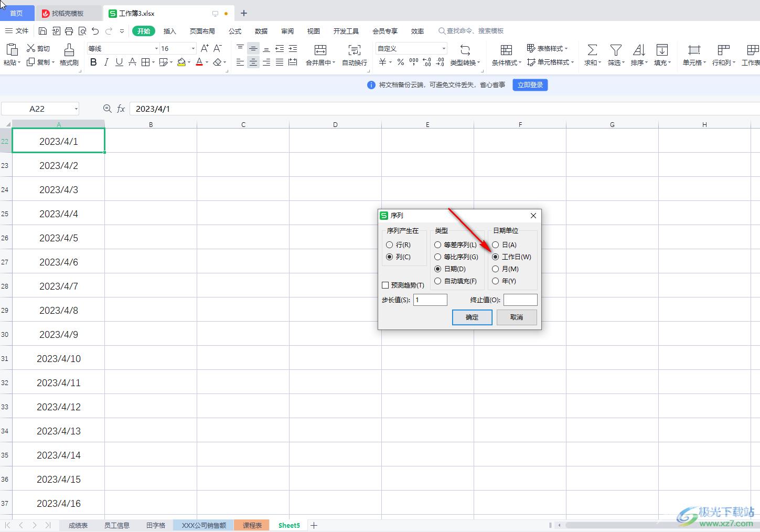Image resolution: width=760 pixels, height=532 pixels.
Task: Confirm the series dialog with 确定
Action: coord(472,317)
